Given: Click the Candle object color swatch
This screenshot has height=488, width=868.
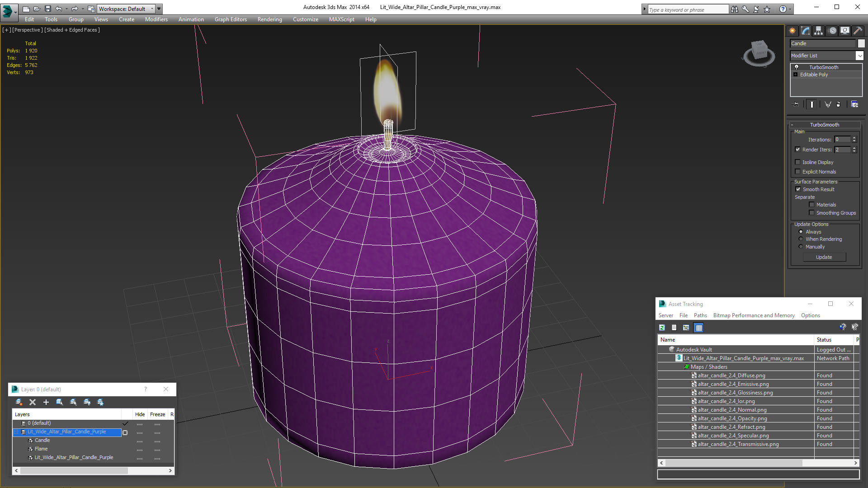Looking at the screenshot, I should tap(861, 43).
